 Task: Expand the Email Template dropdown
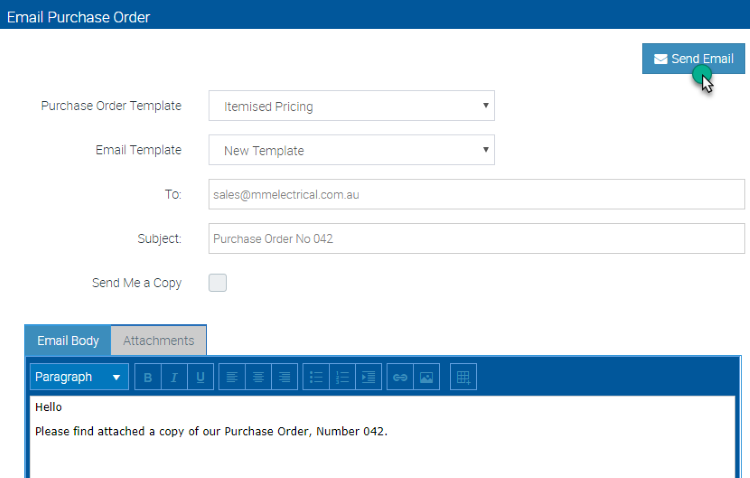pos(352,150)
